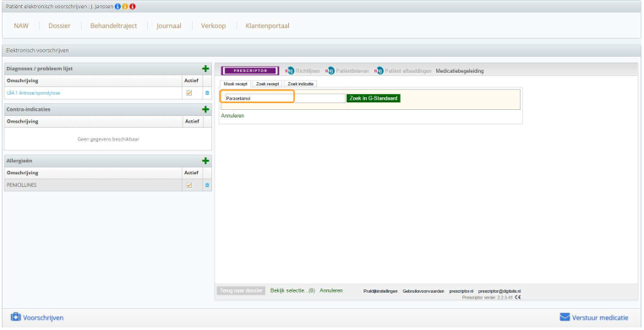Open the Dossier menu

pyautogui.click(x=59, y=25)
